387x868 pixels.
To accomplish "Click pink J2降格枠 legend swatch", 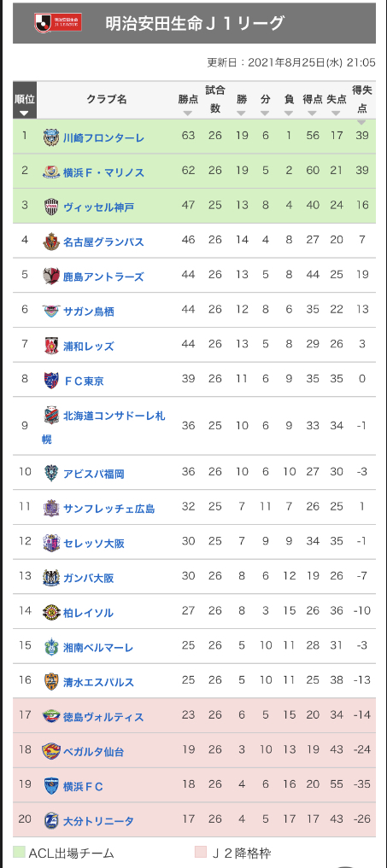I will (x=201, y=853).
